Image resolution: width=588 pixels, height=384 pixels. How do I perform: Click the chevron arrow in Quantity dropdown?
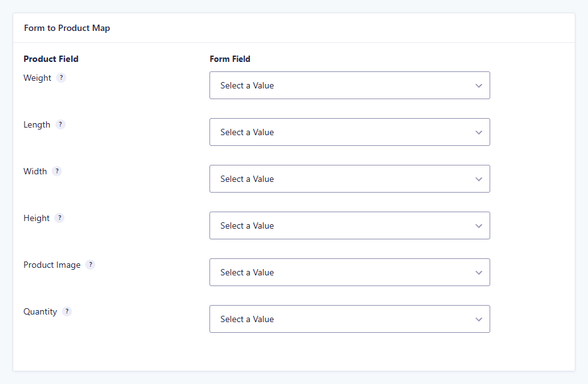tap(479, 320)
